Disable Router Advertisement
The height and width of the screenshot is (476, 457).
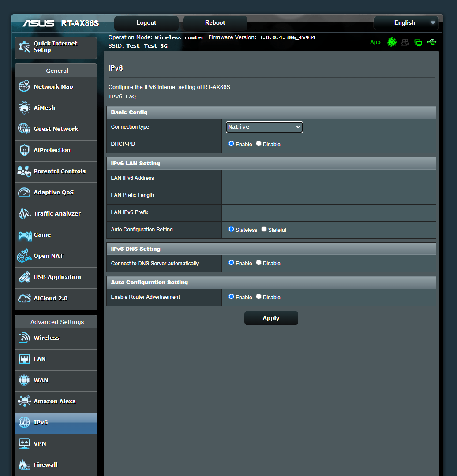click(258, 297)
